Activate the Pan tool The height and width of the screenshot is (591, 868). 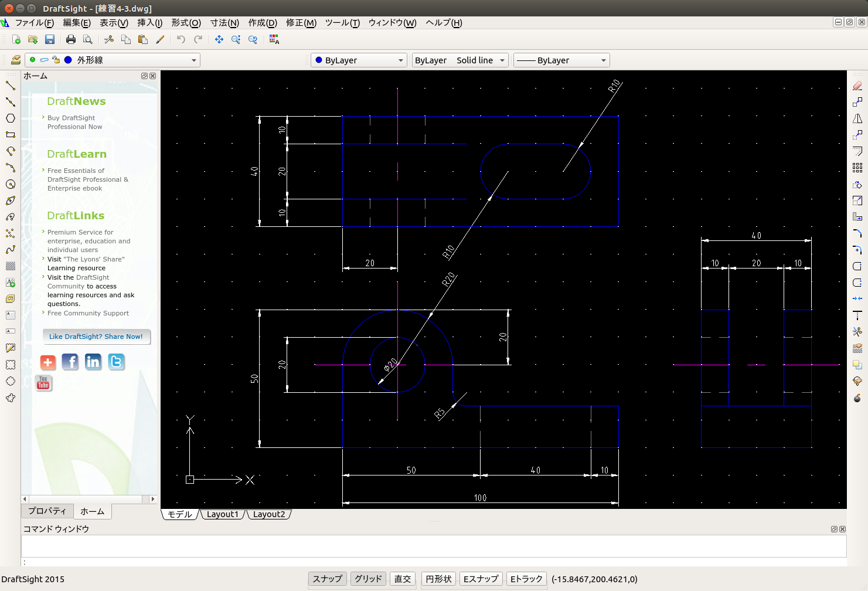point(219,39)
